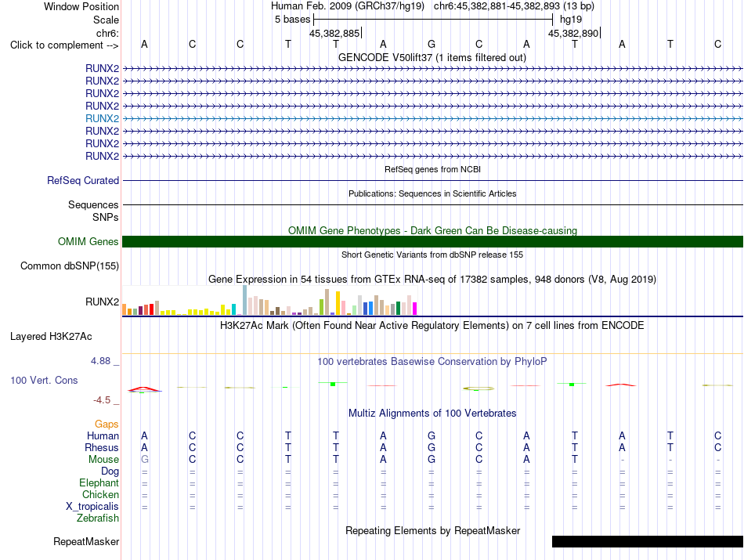The image size is (744, 560).
Task: Click the red PhyloP peak over first base
Action: (x=144, y=389)
